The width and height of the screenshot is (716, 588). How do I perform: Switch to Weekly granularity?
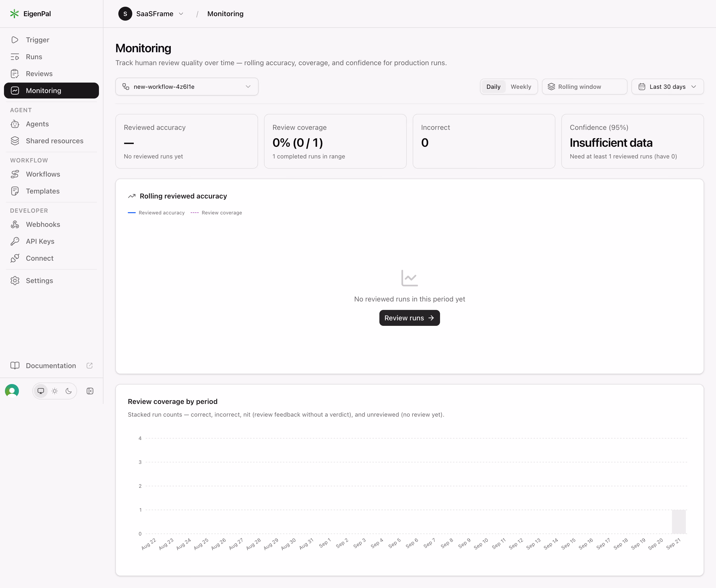[521, 87]
